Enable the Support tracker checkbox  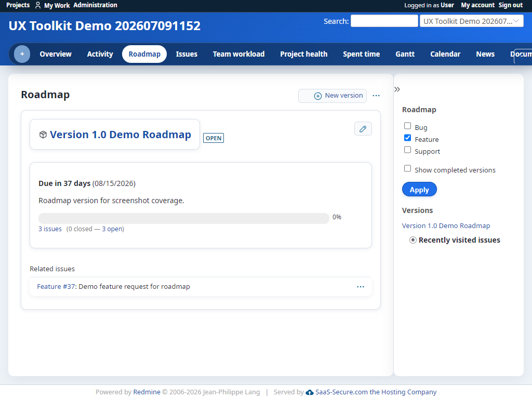(x=407, y=150)
